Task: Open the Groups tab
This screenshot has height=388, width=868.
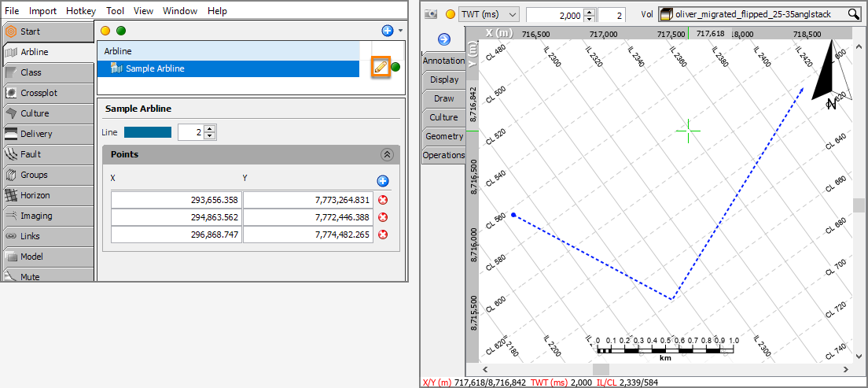Action: [x=48, y=176]
